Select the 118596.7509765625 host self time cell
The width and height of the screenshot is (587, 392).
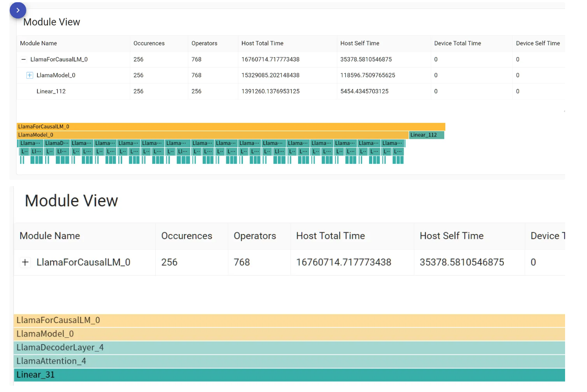coord(368,75)
